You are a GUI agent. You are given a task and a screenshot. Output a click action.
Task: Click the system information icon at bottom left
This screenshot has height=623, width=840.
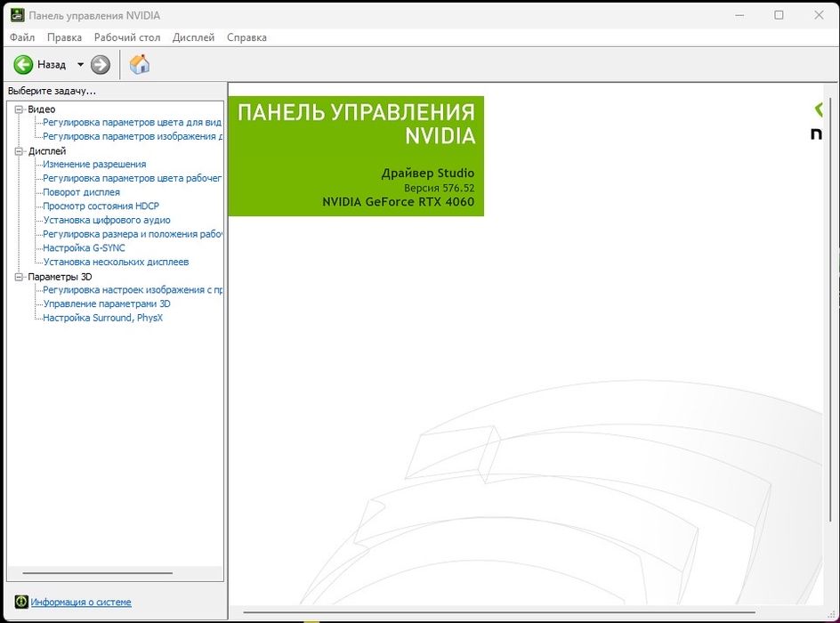pyautogui.click(x=21, y=602)
